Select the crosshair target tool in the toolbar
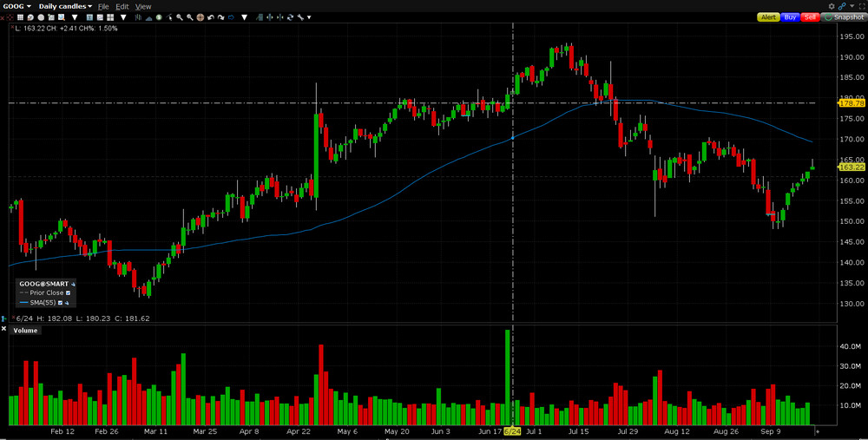 pos(200,17)
